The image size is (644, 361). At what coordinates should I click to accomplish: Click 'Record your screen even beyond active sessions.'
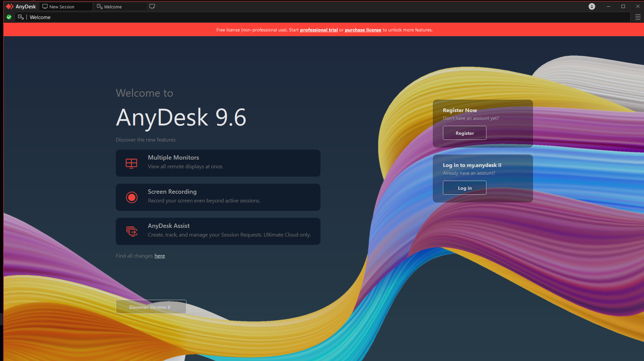[204, 201]
